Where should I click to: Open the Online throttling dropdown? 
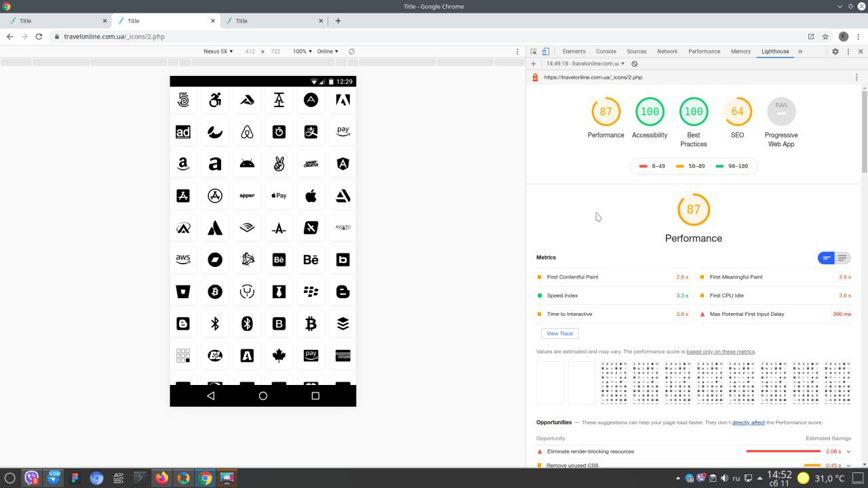(x=328, y=52)
